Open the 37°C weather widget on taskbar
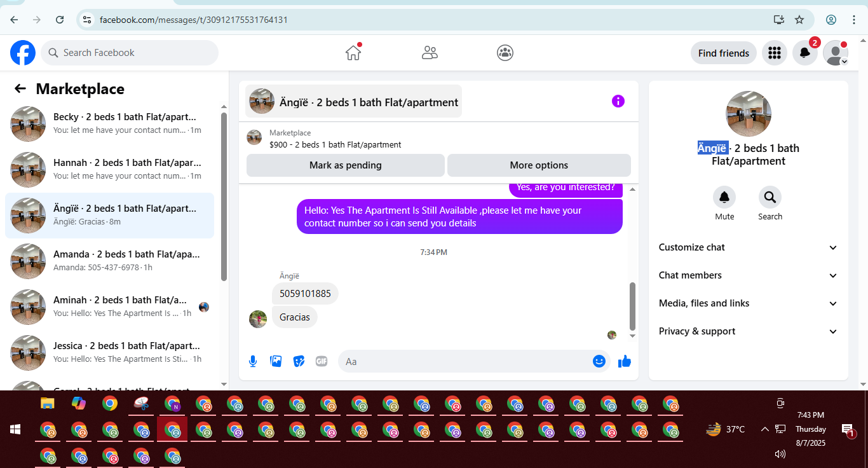This screenshot has height=468, width=868. (x=726, y=429)
